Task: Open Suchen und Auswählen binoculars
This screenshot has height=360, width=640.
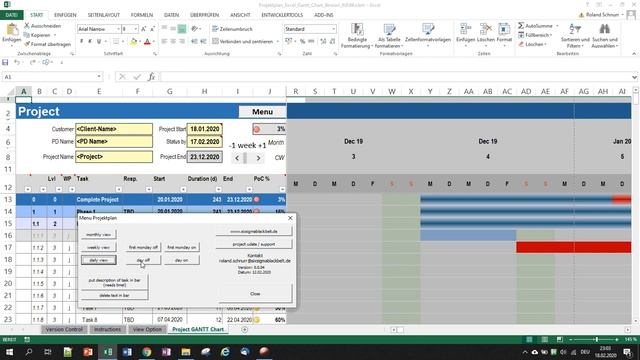Action: click(x=604, y=36)
